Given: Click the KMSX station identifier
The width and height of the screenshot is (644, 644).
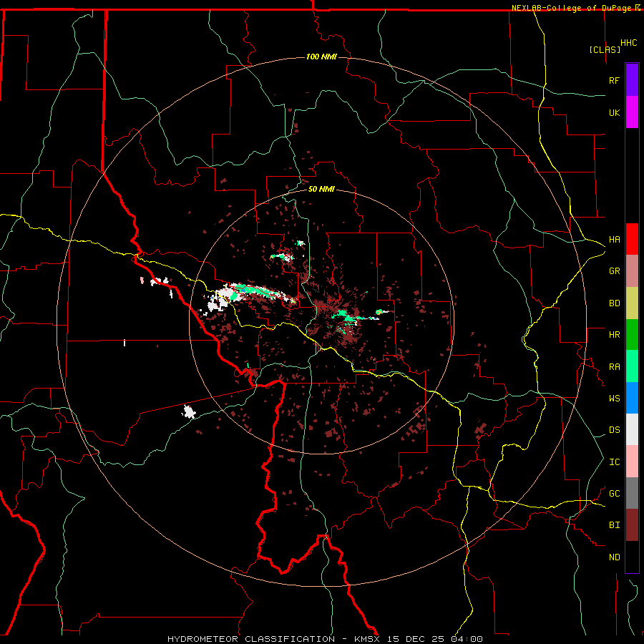Looking at the screenshot, I should (x=366, y=639).
